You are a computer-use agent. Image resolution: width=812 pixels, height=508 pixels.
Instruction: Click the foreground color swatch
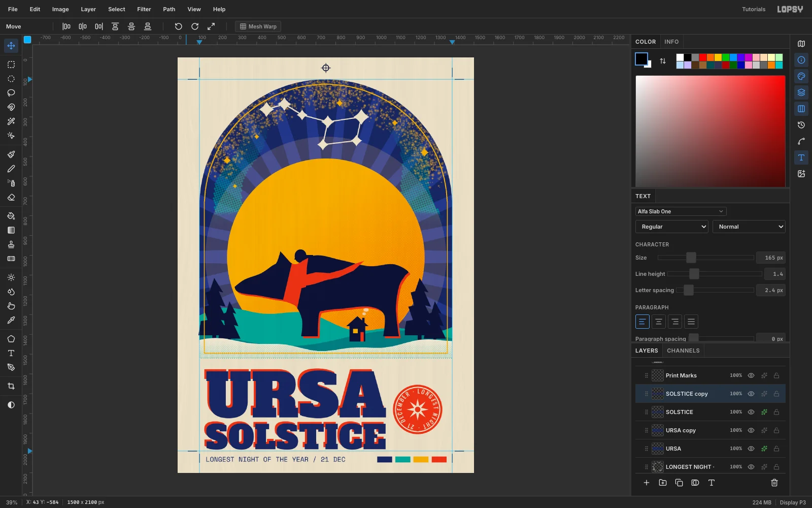point(641,59)
